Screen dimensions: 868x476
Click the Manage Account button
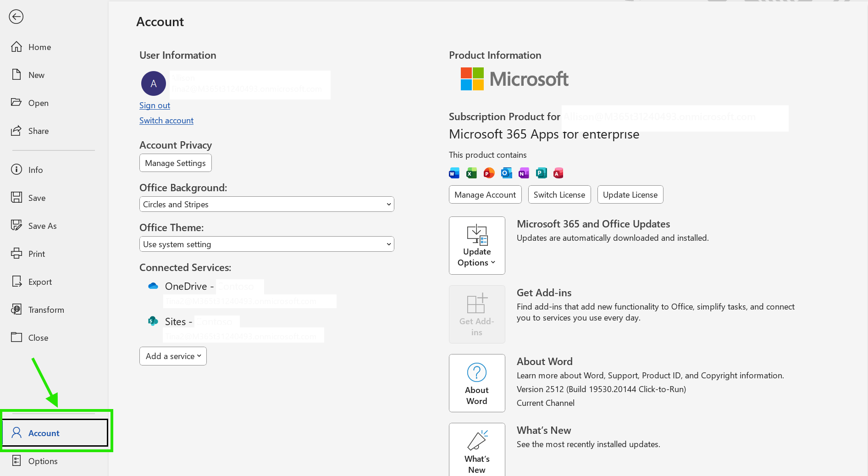point(485,195)
